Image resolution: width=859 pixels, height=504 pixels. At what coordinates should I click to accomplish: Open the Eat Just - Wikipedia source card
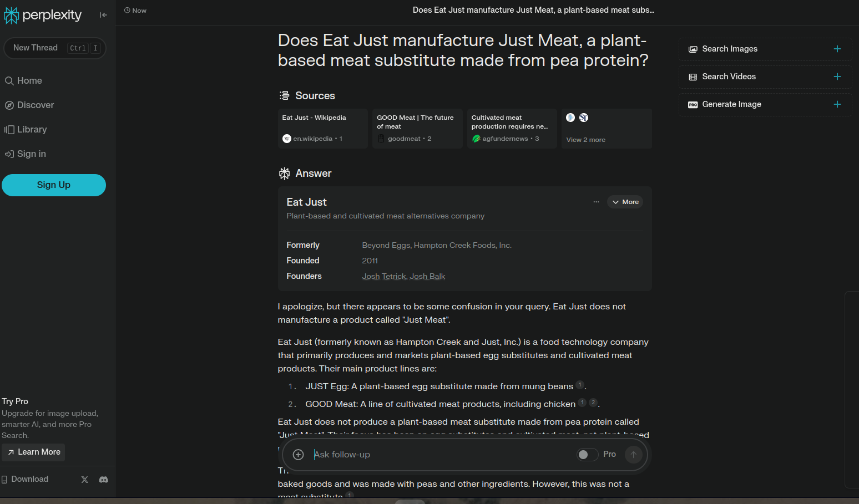(323, 129)
